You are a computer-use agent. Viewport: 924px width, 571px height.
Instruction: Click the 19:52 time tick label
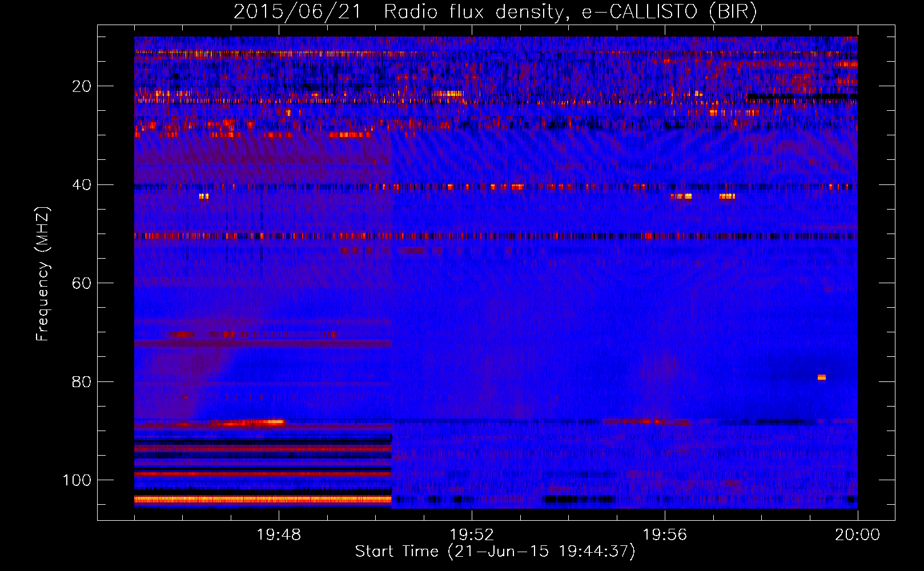[472, 535]
